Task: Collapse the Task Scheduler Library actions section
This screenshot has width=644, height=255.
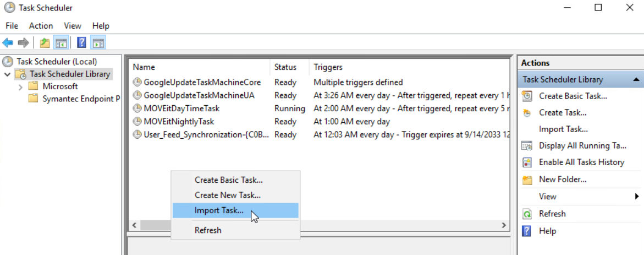Action: tap(636, 79)
